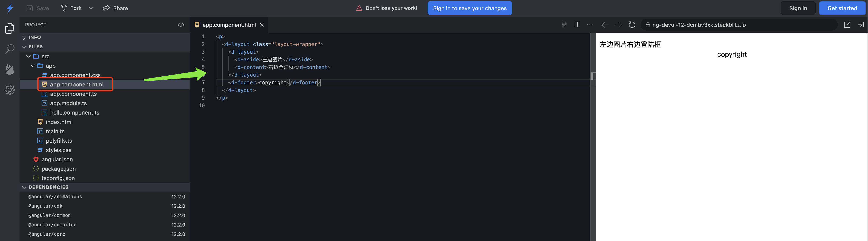Click the upload files cloud icon
The height and width of the screenshot is (241, 868).
(x=181, y=25)
